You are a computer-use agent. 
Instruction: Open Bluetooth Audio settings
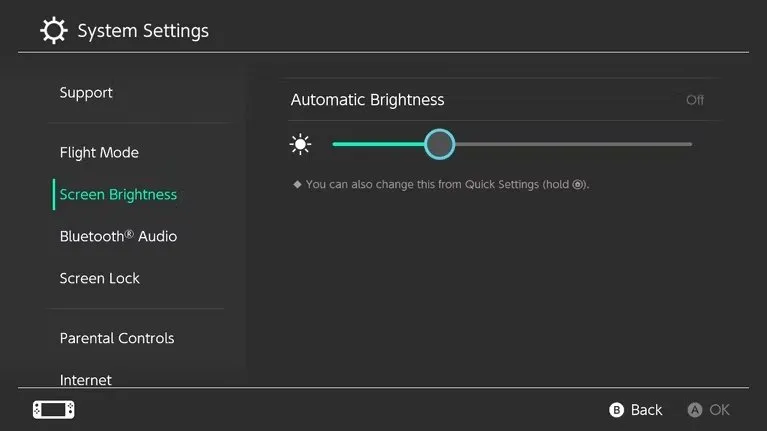[x=118, y=237]
